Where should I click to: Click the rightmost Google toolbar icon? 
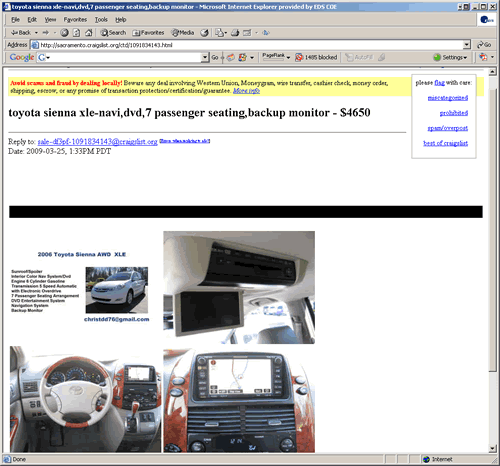click(483, 57)
